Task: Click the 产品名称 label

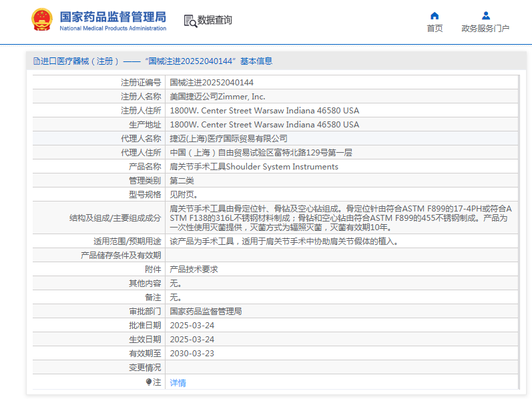Action: pos(145,167)
